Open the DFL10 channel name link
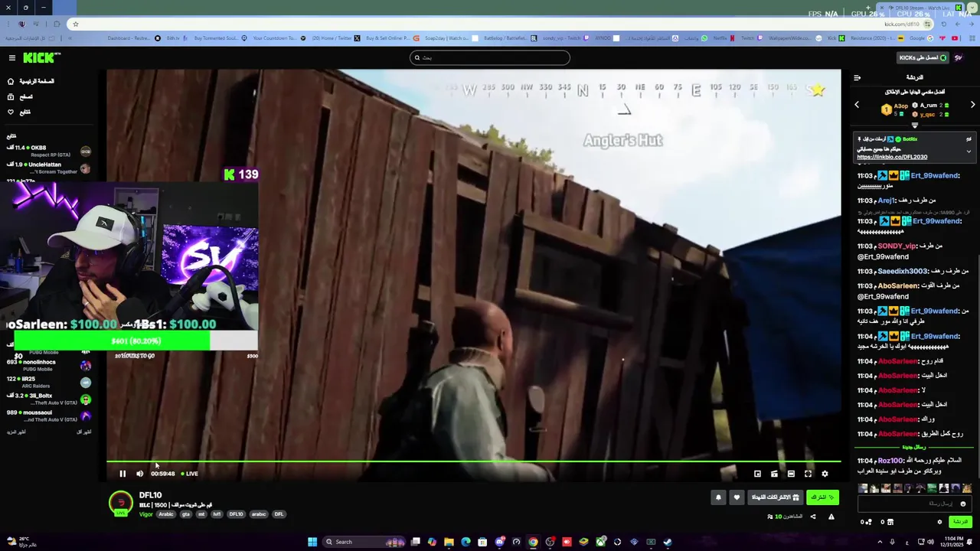This screenshot has height=551, width=980. (x=150, y=495)
